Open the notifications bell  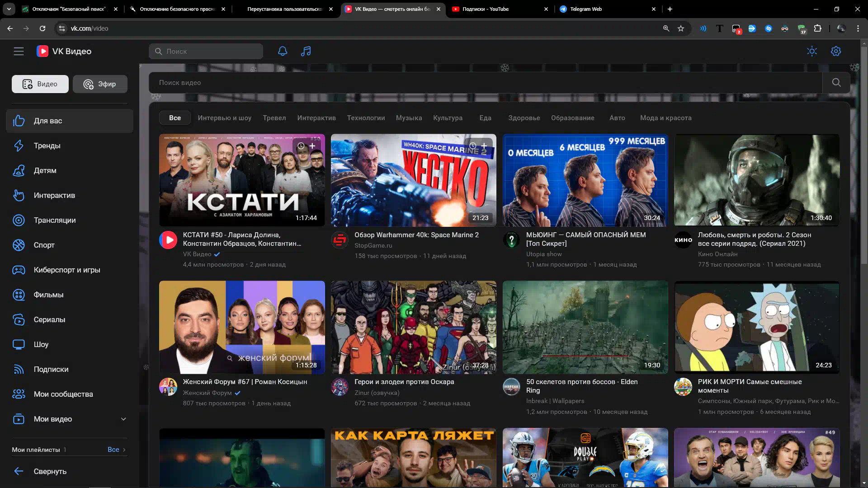pyautogui.click(x=283, y=52)
